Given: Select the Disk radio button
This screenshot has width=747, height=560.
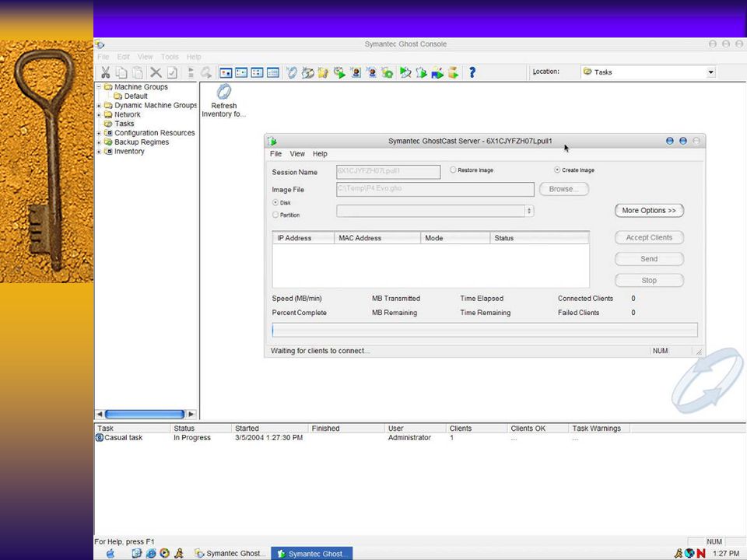Looking at the screenshot, I should pyautogui.click(x=275, y=202).
